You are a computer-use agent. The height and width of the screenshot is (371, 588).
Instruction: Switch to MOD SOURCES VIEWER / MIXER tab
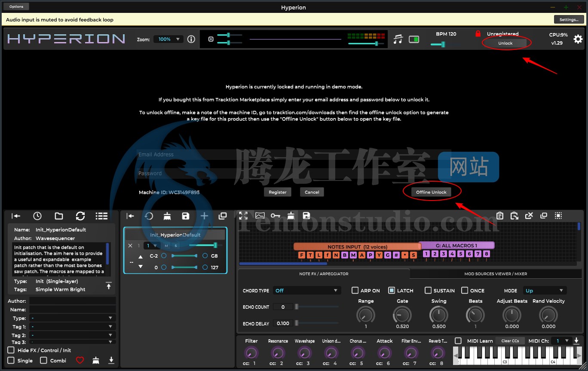click(496, 274)
